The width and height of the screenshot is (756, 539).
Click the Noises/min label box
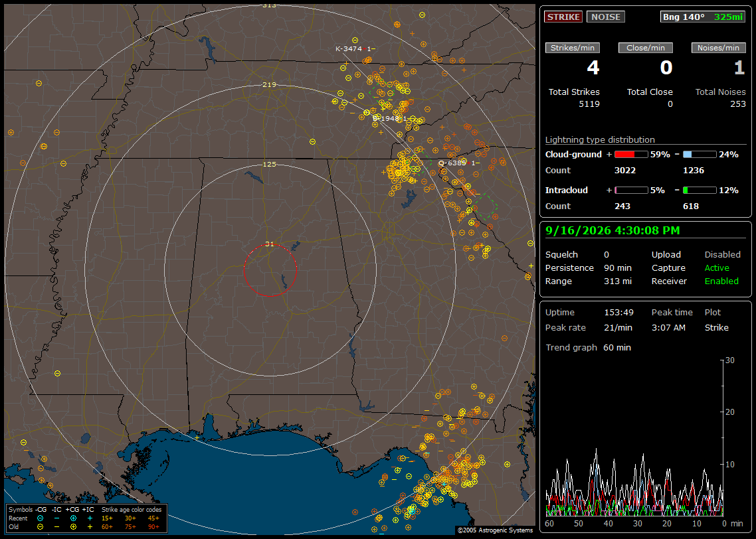tap(718, 48)
